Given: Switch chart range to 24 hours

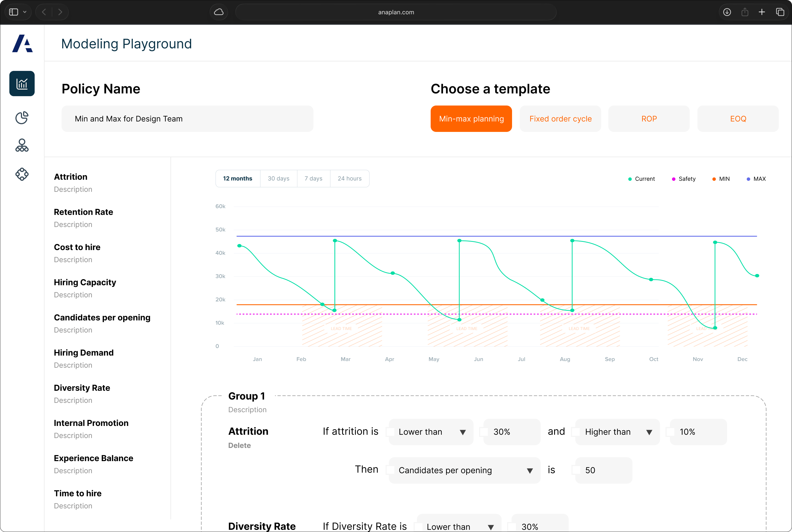Looking at the screenshot, I should click(349, 178).
